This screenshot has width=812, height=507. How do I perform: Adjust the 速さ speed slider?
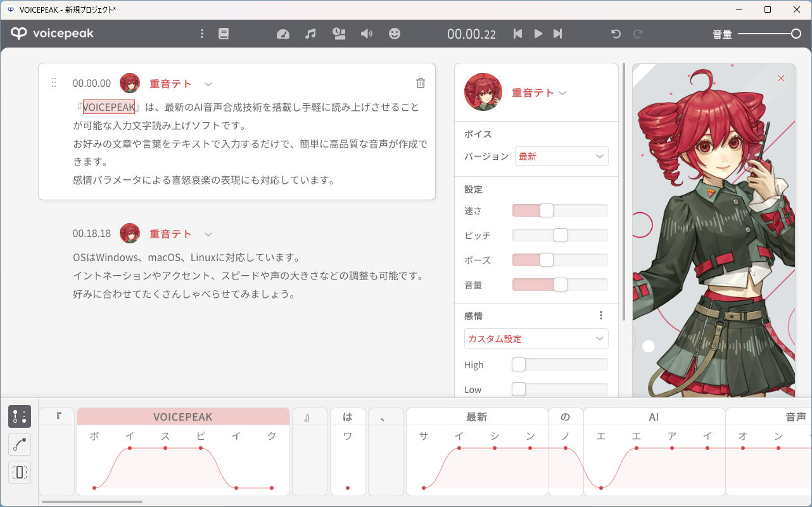point(560,210)
